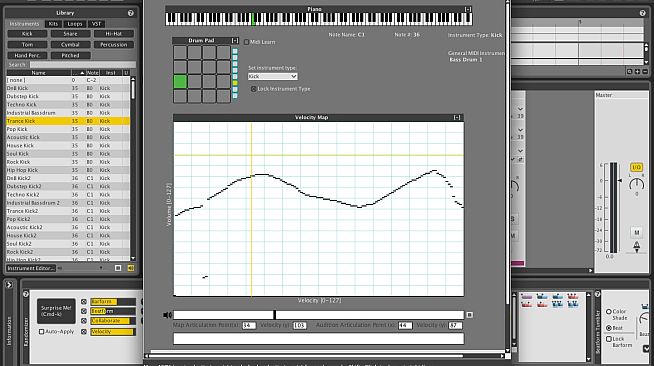The height and width of the screenshot is (366, 654).
Task: Check the Auto-Apply checkbox
Action: 41,332
